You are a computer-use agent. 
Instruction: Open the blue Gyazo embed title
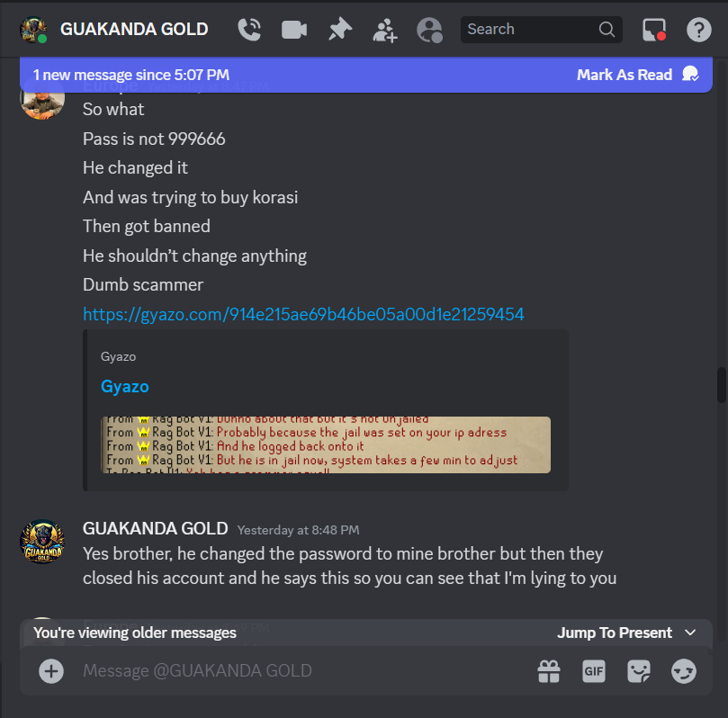pyautogui.click(x=125, y=387)
